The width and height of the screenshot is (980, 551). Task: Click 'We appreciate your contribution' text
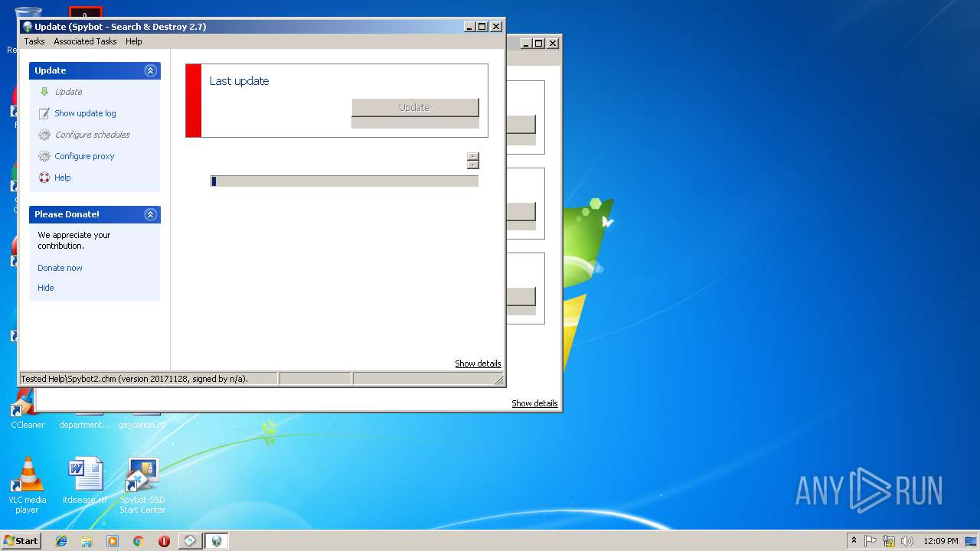coord(74,240)
